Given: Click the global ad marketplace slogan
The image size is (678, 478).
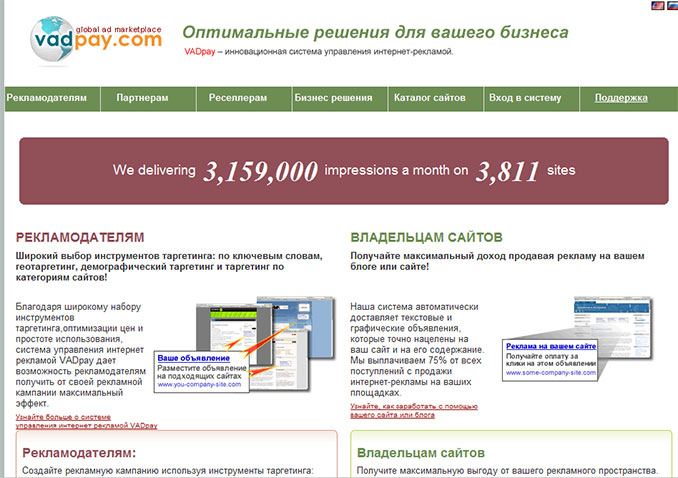Looking at the screenshot, I should [x=118, y=29].
